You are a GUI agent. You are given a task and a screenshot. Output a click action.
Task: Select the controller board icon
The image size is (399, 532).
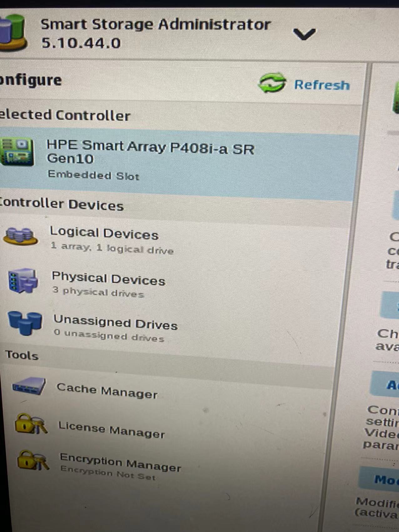tap(17, 152)
